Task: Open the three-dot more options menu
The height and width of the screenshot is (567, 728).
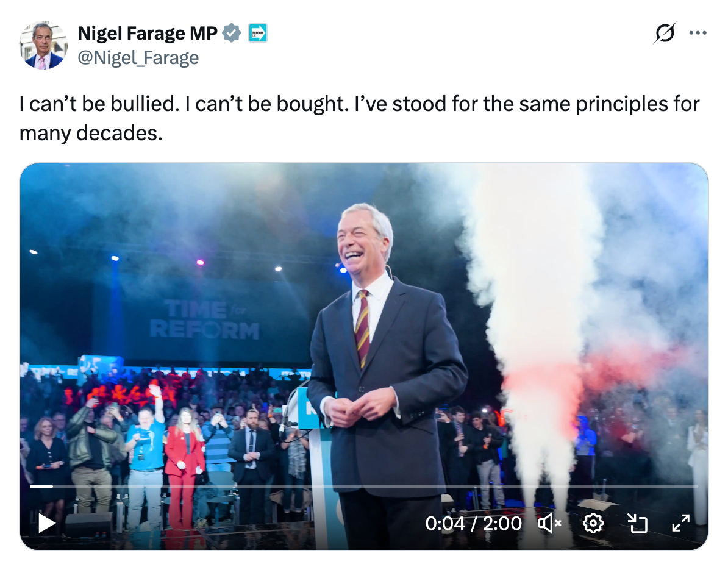Action: [698, 33]
